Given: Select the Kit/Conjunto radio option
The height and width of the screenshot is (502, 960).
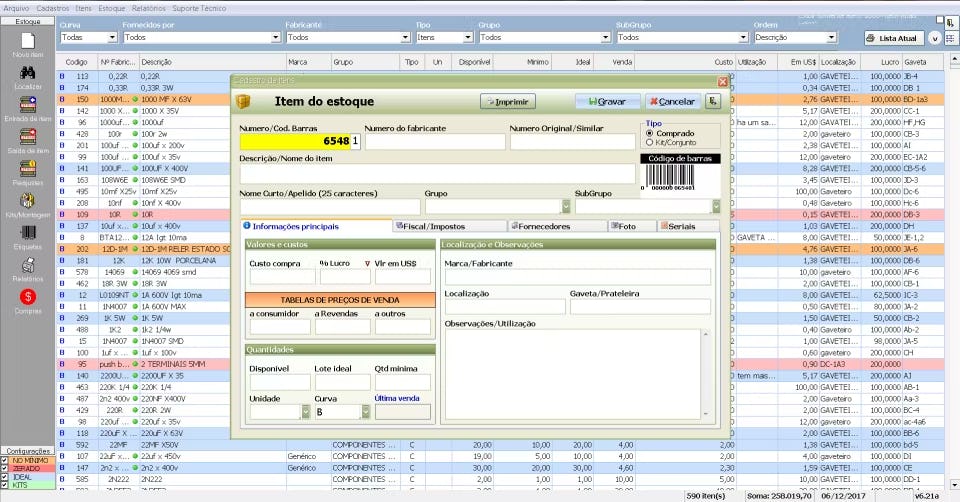Looking at the screenshot, I should [x=650, y=142].
